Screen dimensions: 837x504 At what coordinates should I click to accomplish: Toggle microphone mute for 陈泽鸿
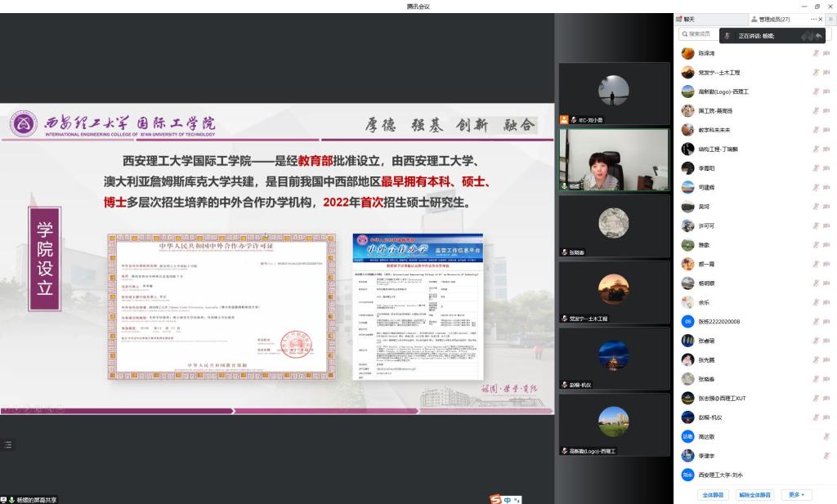(815, 53)
